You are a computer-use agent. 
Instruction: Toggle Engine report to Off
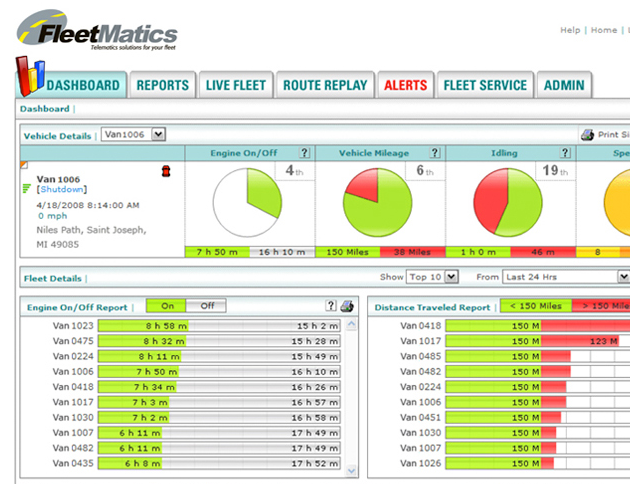tap(206, 307)
